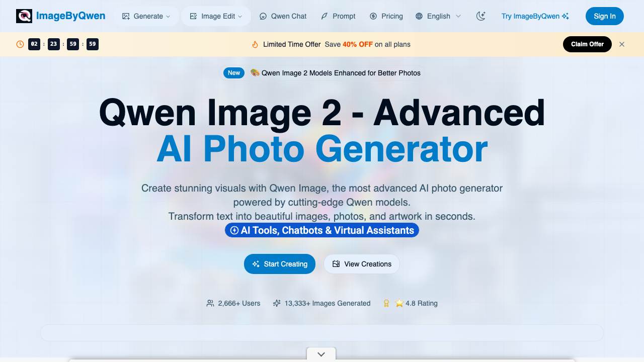This screenshot has width=644, height=362.
Task: Click the countdown days value 02
Action: click(x=34, y=44)
